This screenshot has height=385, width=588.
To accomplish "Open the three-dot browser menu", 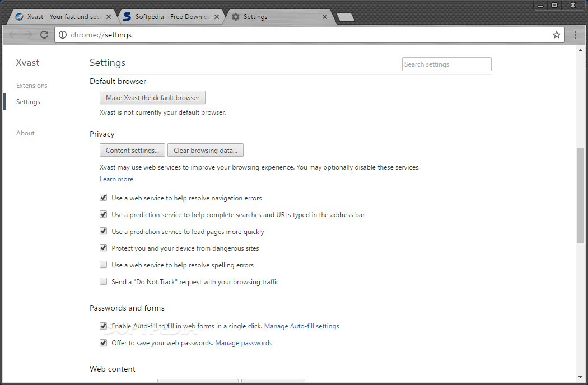I will 575,35.
